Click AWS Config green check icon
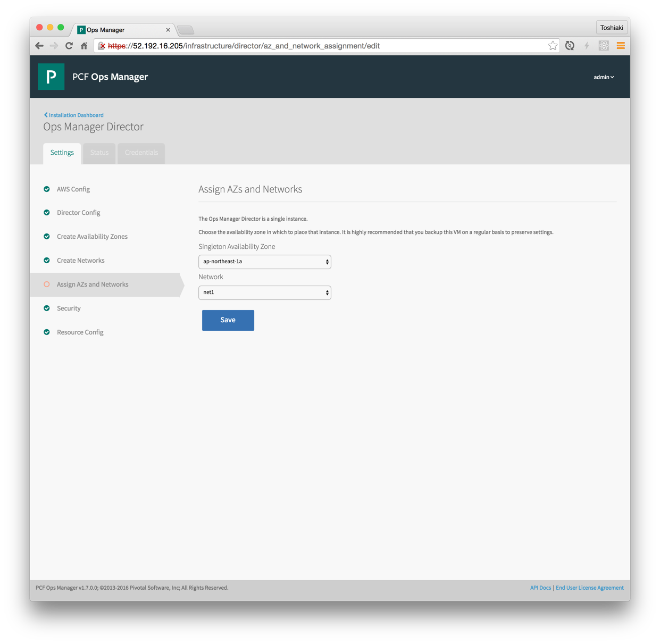Viewport: 660px width, 644px height. [x=47, y=189]
